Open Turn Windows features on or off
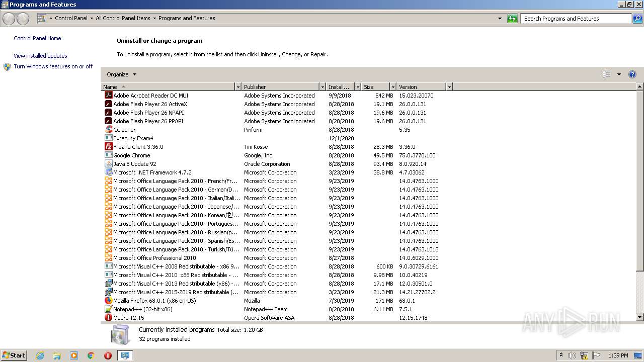The width and height of the screenshot is (644, 362). coord(53,66)
